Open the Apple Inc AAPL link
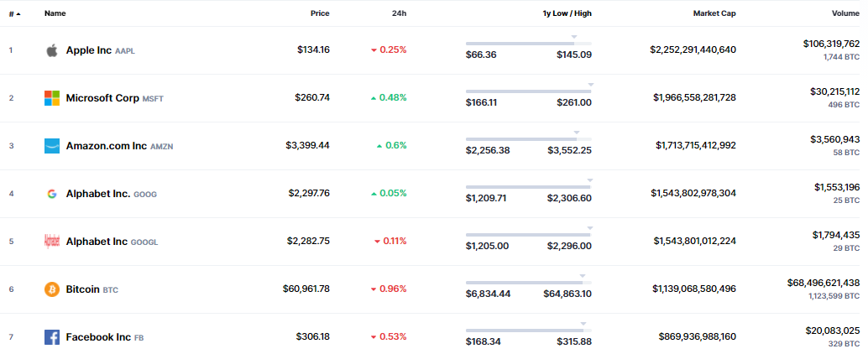 click(99, 50)
